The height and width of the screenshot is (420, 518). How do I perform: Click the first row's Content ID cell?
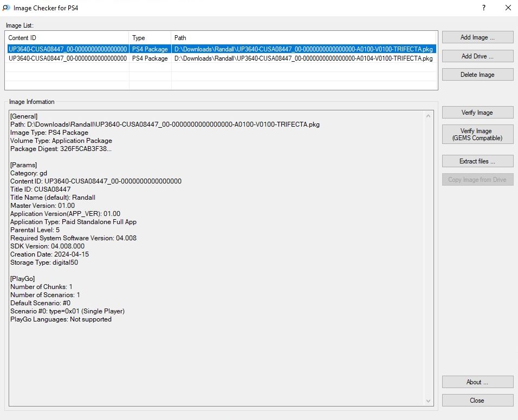click(x=68, y=49)
